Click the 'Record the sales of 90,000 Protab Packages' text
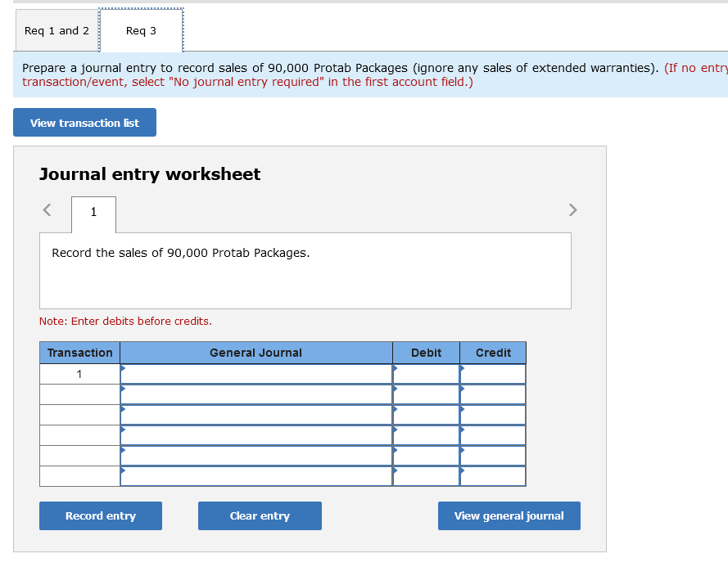The height and width of the screenshot is (567, 728). (181, 253)
